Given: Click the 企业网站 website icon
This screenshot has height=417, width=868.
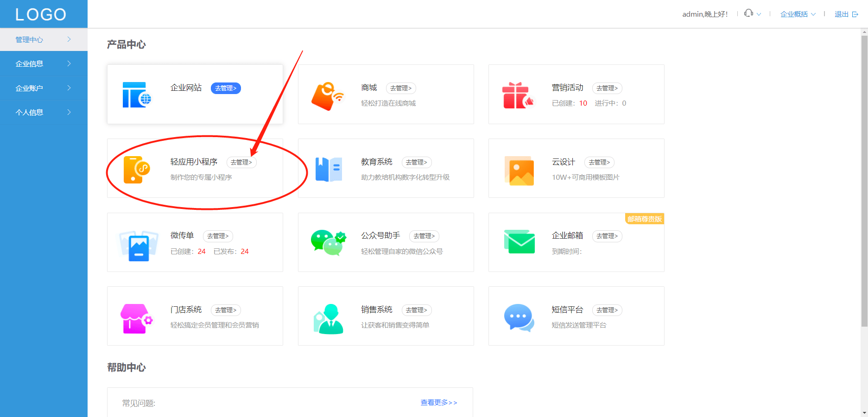Looking at the screenshot, I should (x=137, y=95).
